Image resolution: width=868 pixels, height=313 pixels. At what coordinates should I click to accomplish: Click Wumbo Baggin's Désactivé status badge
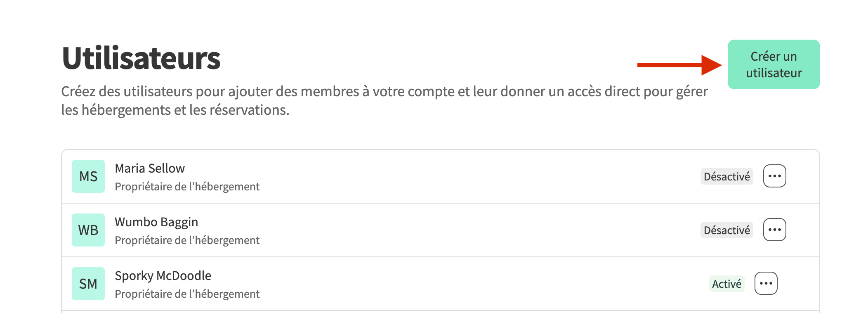point(726,230)
